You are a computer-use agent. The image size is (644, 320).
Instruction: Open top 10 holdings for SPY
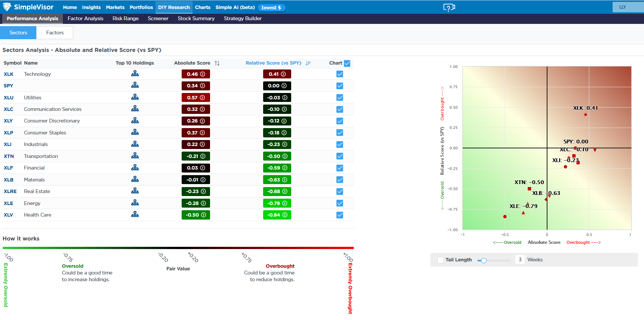pyautogui.click(x=135, y=85)
